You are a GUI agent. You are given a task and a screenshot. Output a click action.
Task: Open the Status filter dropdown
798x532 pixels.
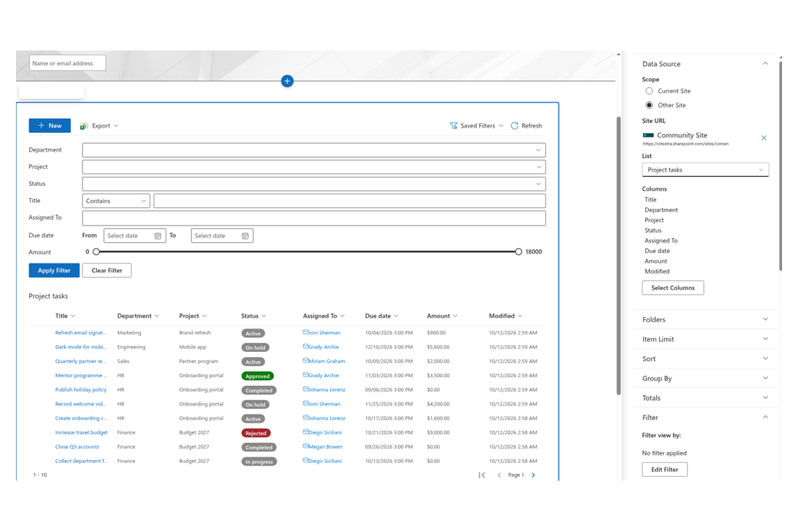pos(314,184)
